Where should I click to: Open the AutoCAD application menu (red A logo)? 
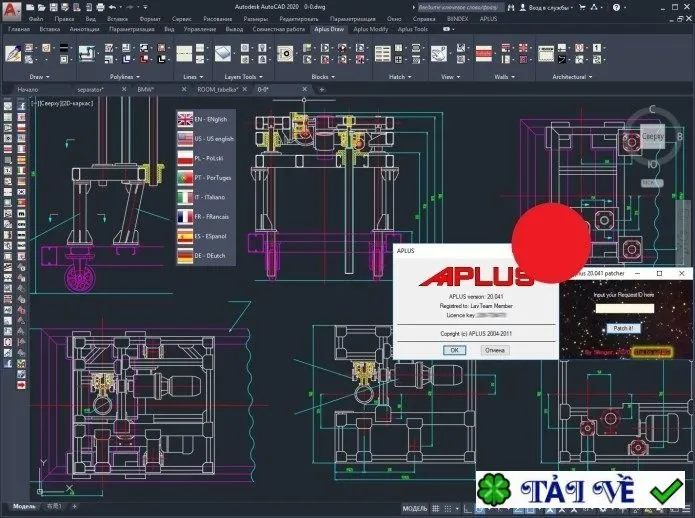[11, 11]
